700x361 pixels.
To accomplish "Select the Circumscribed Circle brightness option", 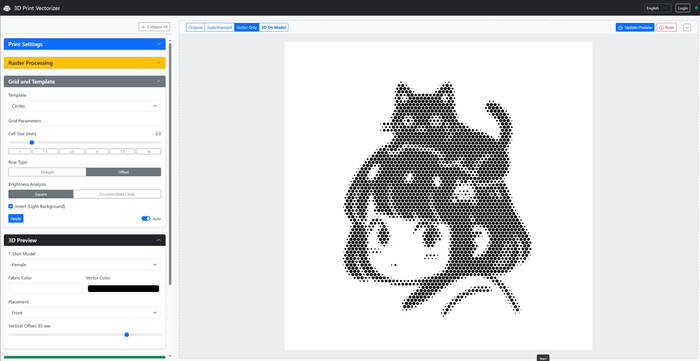I will pyautogui.click(x=117, y=194).
